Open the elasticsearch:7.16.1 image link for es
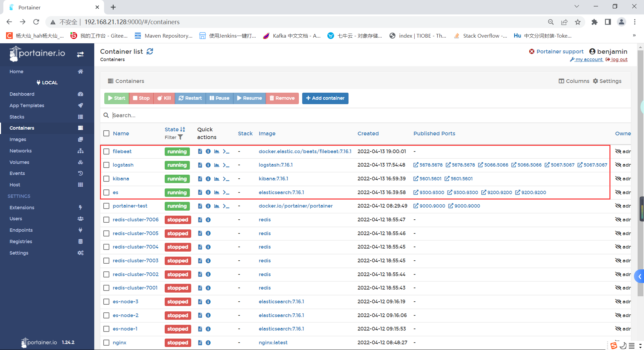This screenshot has height=350, width=644. pyautogui.click(x=281, y=192)
